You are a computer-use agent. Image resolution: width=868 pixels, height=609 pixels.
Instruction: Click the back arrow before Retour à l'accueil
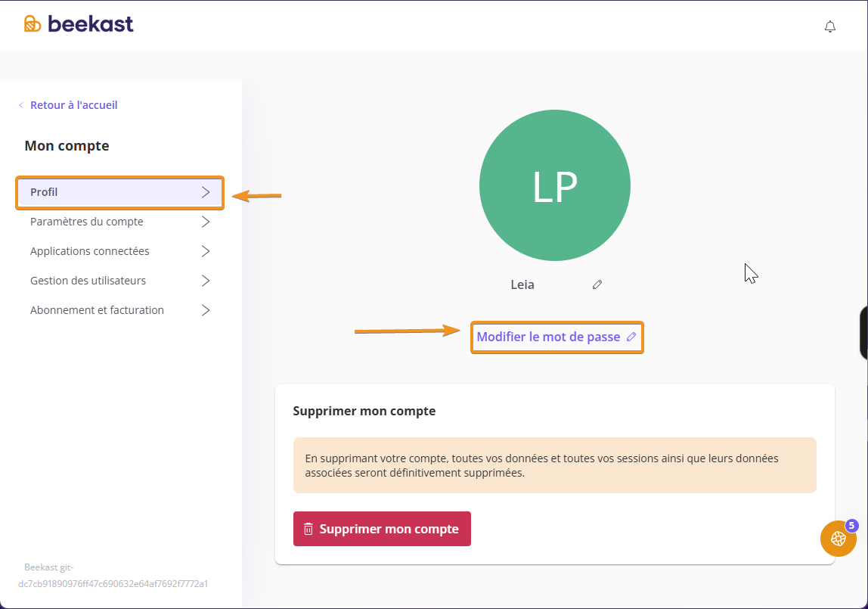coord(21,105)
